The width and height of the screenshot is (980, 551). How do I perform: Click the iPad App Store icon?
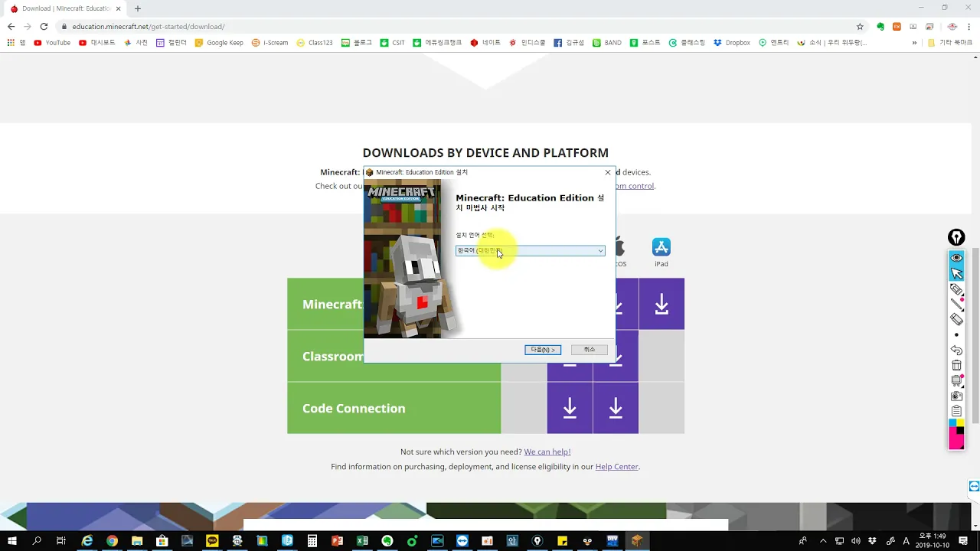pyautogui.click(x=661, y=247)
